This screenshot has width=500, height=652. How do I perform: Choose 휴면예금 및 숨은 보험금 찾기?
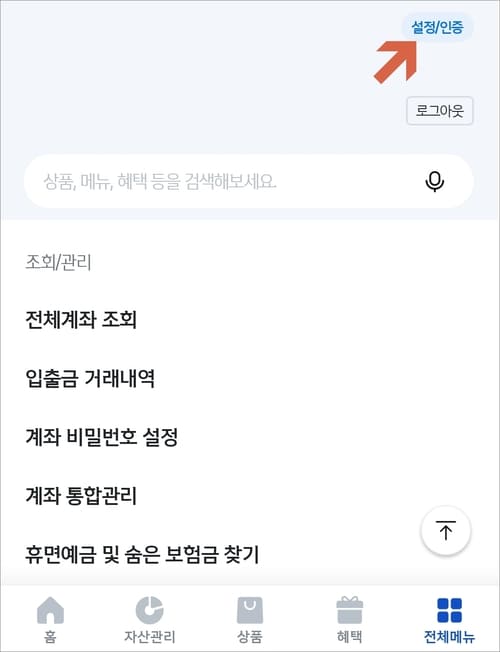coord(142,554)
